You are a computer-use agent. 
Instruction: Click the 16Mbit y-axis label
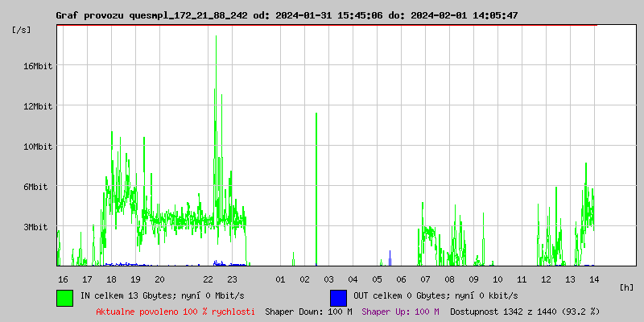click(38, 66)
